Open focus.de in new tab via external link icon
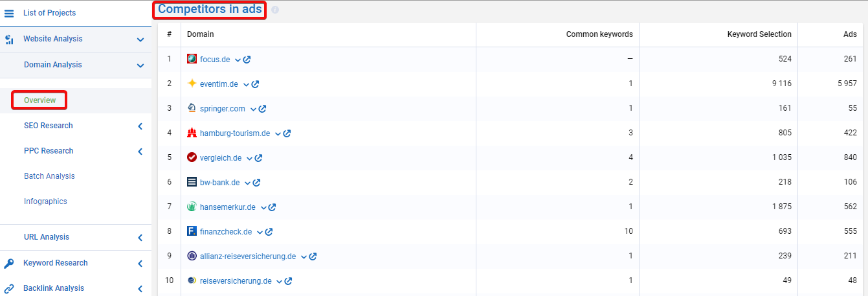The width and height of the screenshot is (868, 296). [x=247, y=60]
